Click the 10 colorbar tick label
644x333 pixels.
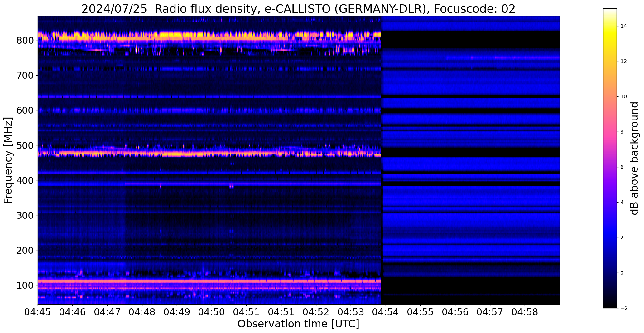[623, 97]
